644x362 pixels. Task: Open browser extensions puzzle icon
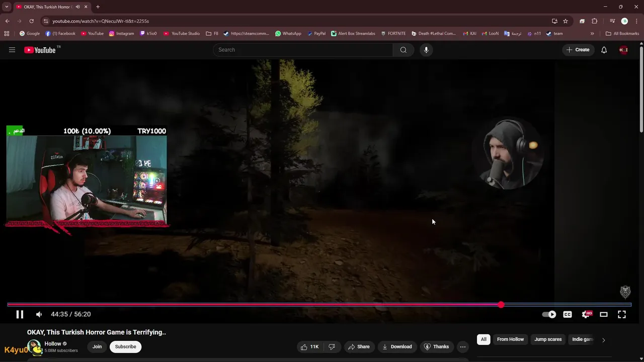[x=594, y=21]
